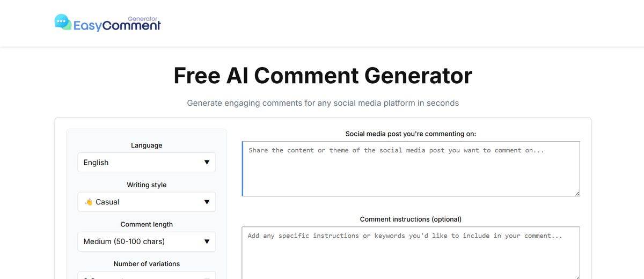Screen dimensions: 644x279
Task: Click the arrow icon beside Medium (50-100 chars)
Action: click(207, 241)
